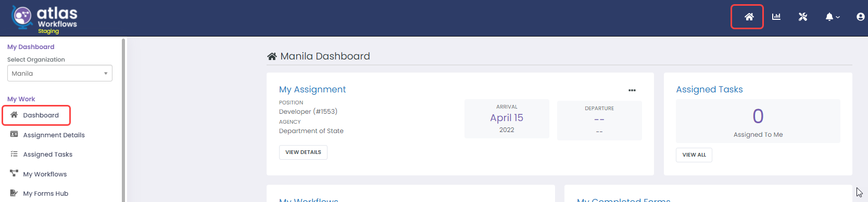Click the My Forms Hub pencil icon
868x202 pixels.
pos(14,193)
